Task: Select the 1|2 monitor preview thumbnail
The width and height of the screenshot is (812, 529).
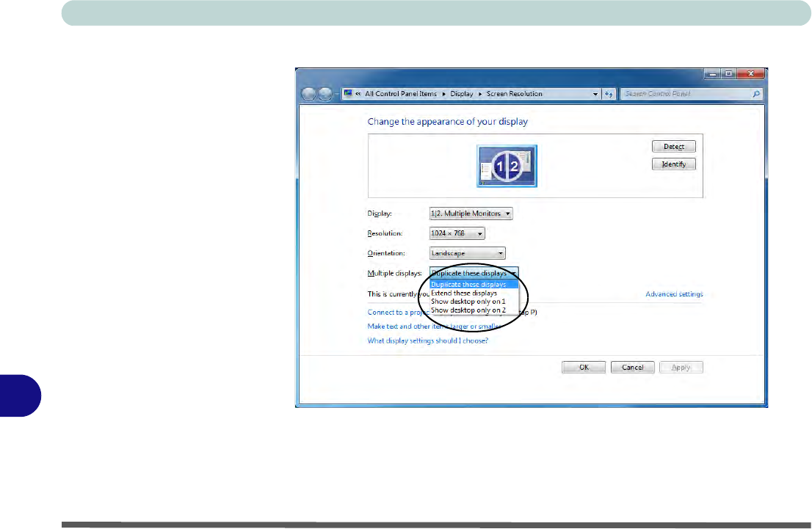Action: [x=507, y=166]
